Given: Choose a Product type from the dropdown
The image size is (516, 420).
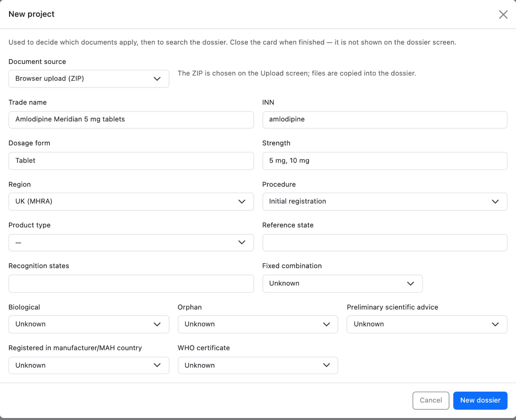Looking at the screenshot, I should tap(131, 242).
